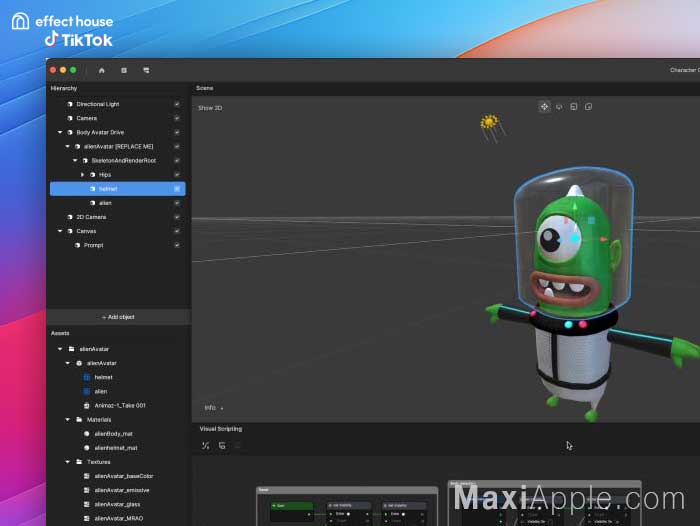Screen dimensions: 700x526
Task: Click the alienAvatar folder icon in Assets
Action: point(71,349)
